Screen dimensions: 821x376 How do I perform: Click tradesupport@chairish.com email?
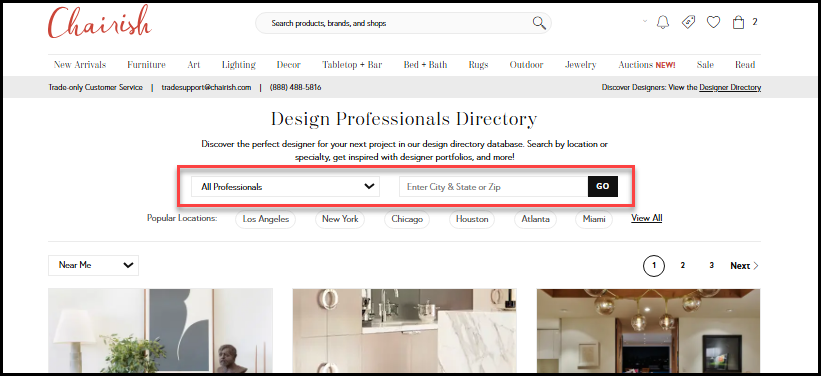(x=206, y=87)
